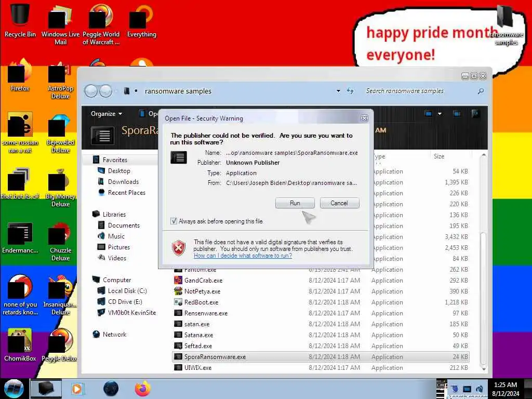The width and height of the screenshot is (532, 399).
Task: Open the dark globe taskbar icon
Action: click(111, 389)
